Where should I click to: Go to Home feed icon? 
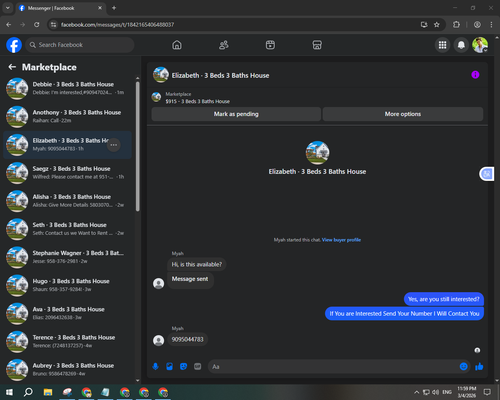(x=177, y=45)
